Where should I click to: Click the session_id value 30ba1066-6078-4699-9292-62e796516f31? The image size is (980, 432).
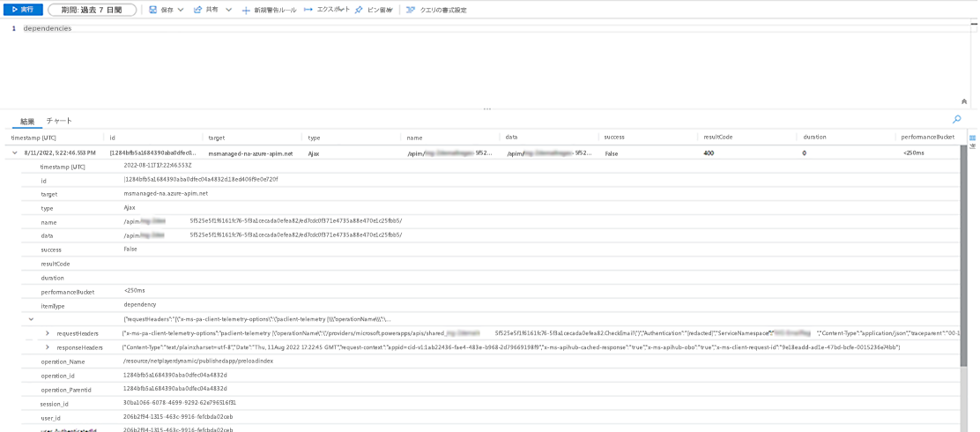(180, 403)
